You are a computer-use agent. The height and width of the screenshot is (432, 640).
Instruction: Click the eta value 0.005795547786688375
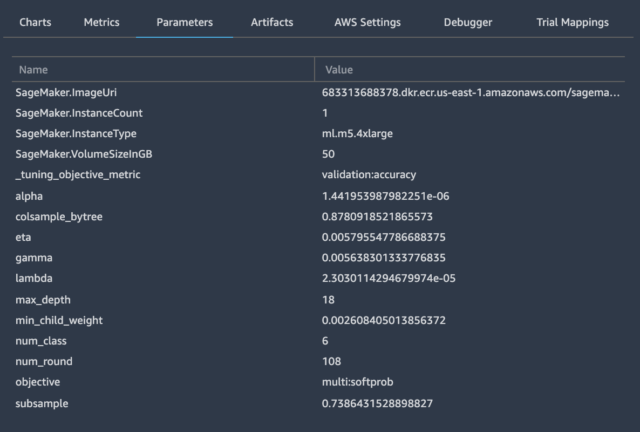tap(384, 237)
